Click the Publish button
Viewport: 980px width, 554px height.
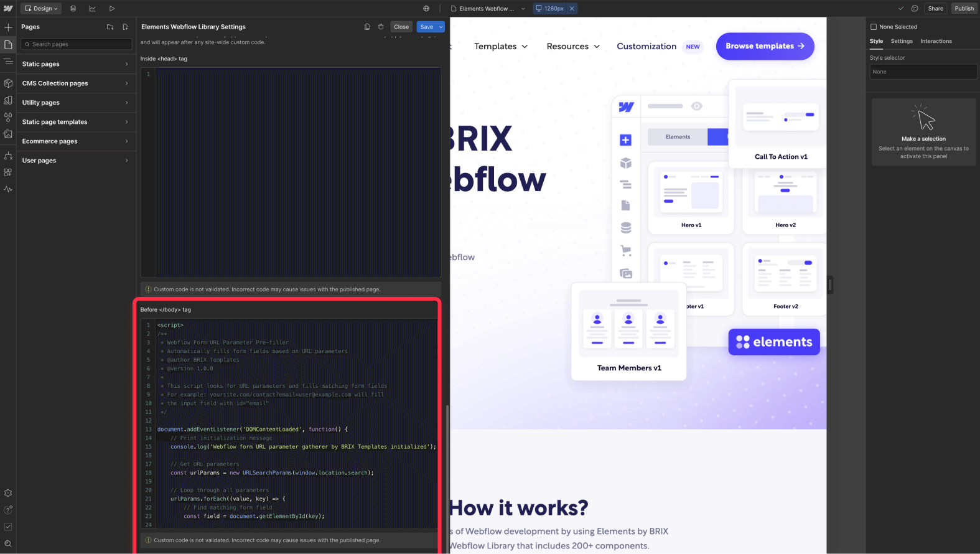click(x=964, y=8)
